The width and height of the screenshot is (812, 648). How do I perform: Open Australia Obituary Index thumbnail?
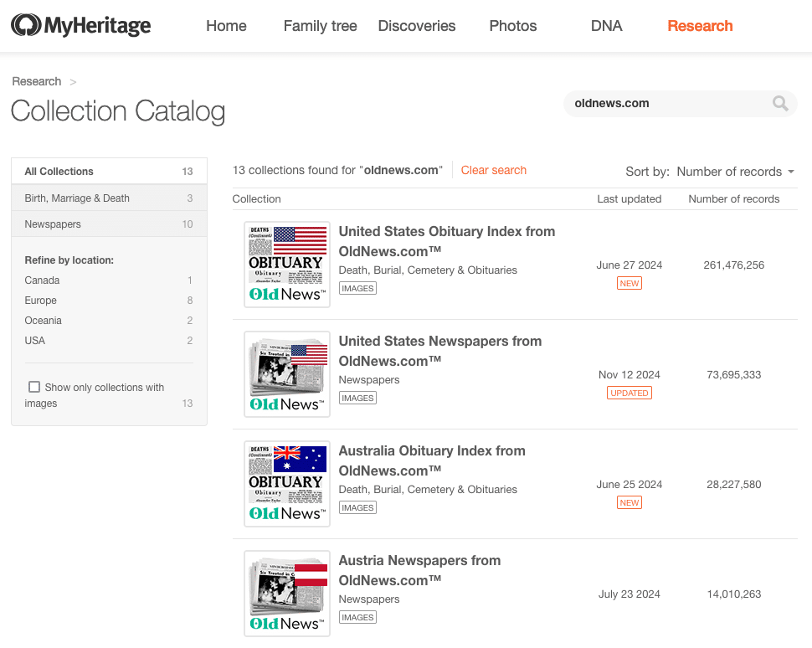(x=287, y=484)
